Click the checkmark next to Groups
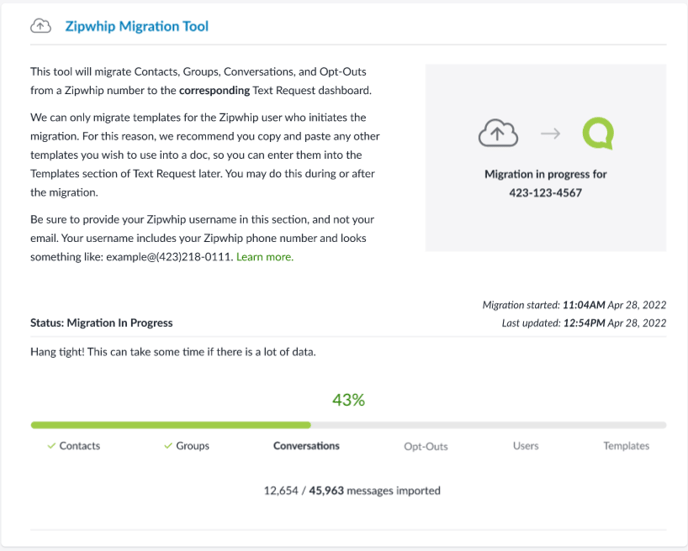688x551 pixels. point(168,446)
